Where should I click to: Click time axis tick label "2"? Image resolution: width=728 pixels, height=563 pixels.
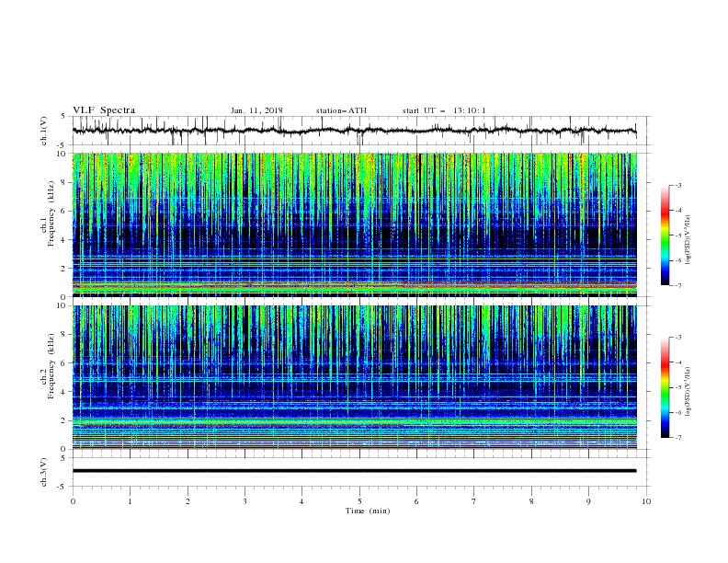coord(188,501)
